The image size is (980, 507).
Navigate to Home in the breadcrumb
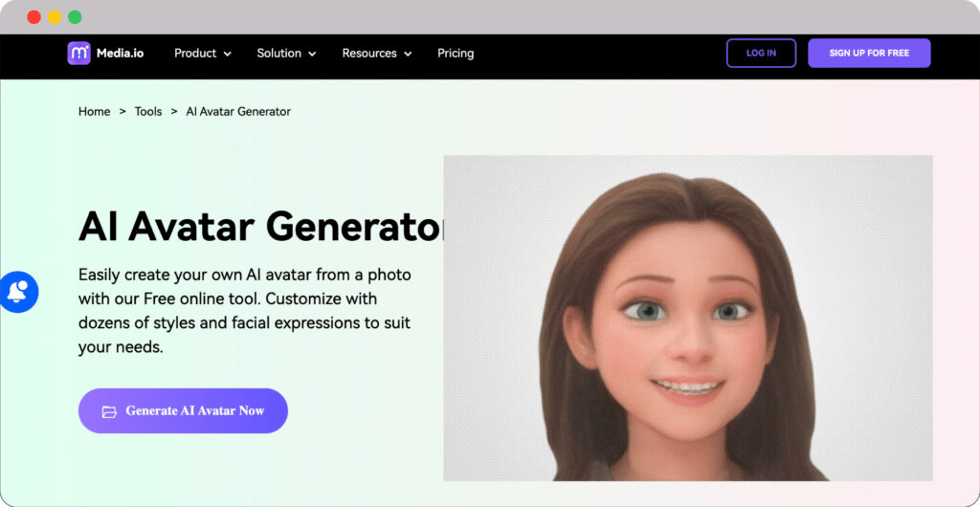(x=94, y=112)
